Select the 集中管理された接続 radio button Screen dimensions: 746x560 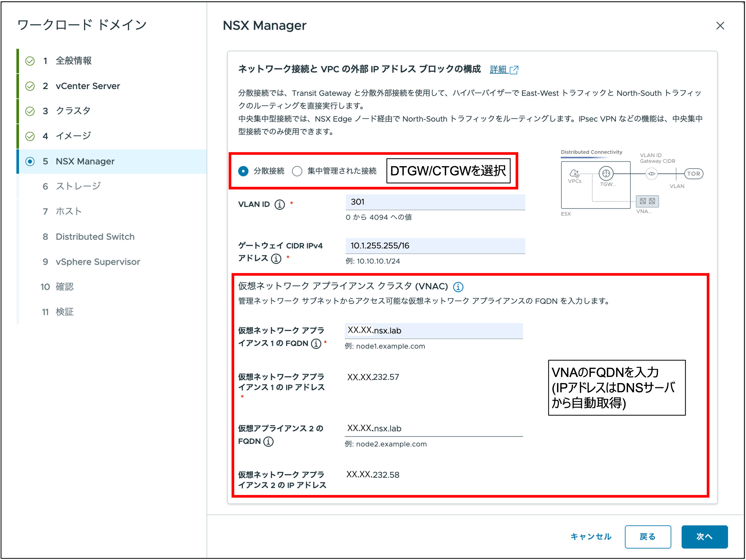[x=297, y=171]
